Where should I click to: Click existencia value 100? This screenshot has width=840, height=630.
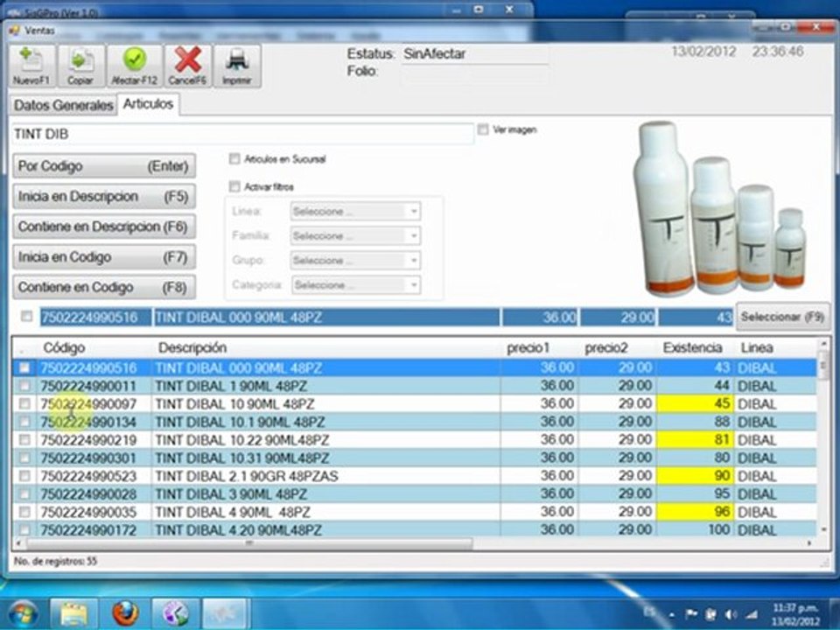(719, 530)
